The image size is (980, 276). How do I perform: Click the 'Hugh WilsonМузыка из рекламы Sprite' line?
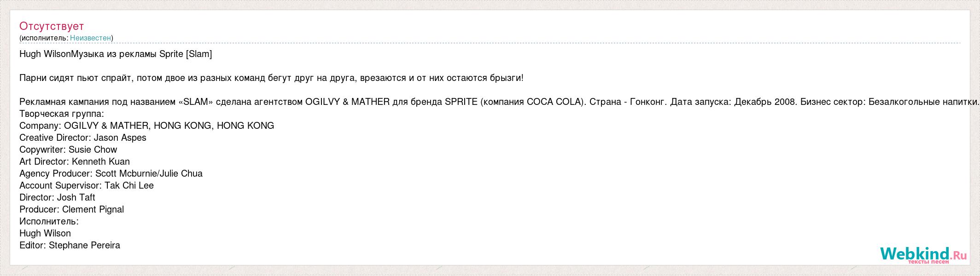click(x=116, y=54)
